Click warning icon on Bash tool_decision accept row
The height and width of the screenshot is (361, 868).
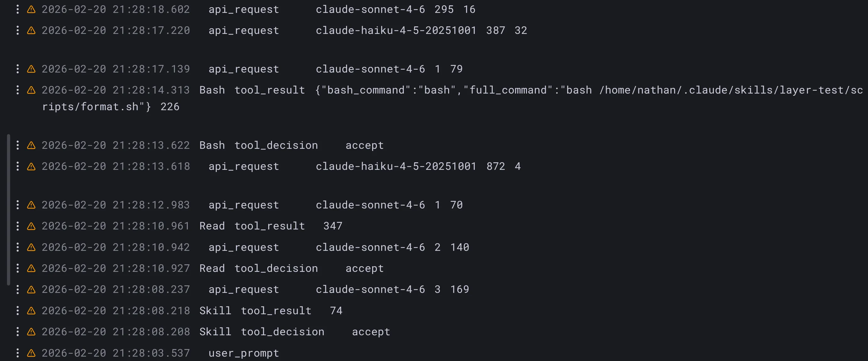point(31,145)
